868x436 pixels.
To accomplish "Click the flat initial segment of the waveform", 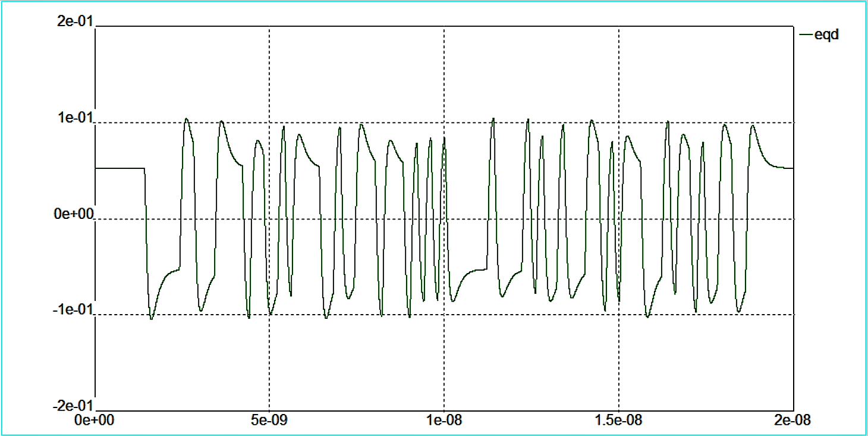I will [x=119, y=168].
